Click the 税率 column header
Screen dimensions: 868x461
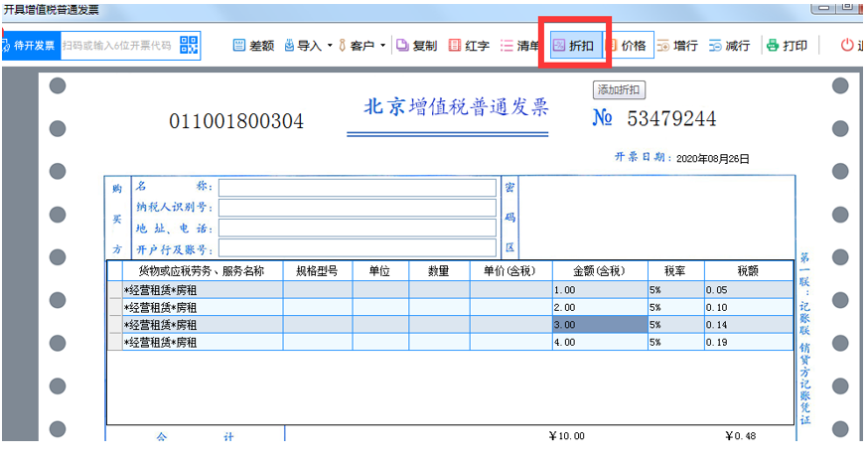tap(676, 271)
